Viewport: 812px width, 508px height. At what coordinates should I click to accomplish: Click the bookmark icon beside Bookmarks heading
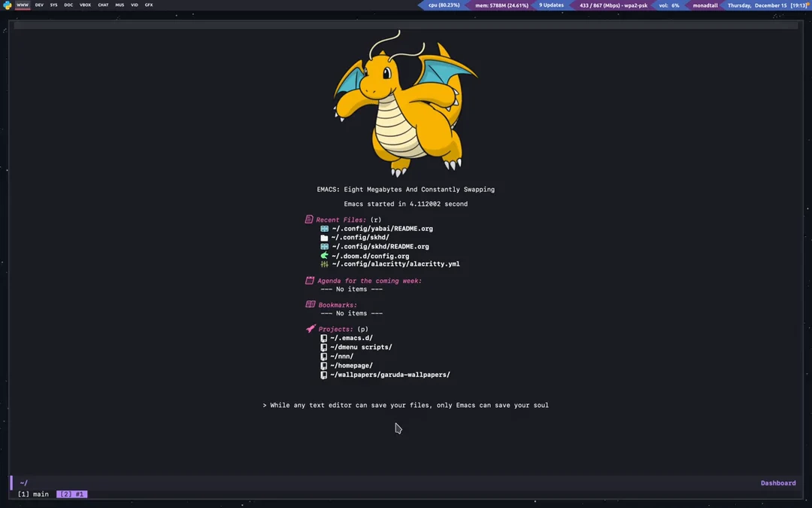coord(309,304)
